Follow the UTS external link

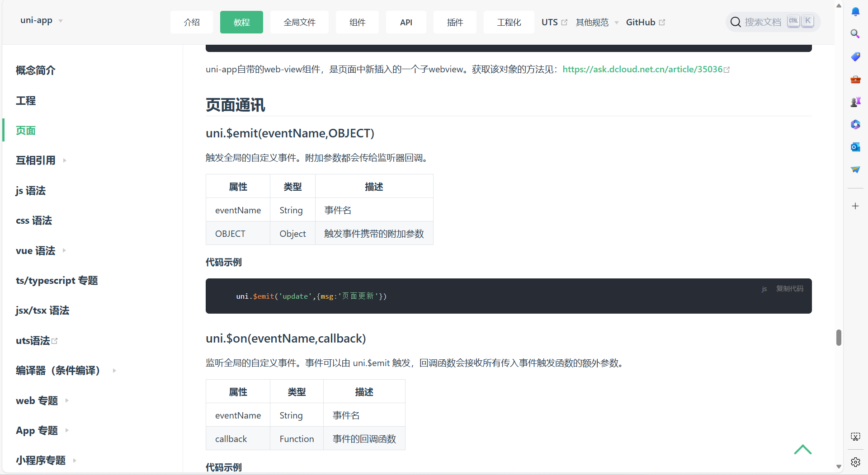coord(554,22)
